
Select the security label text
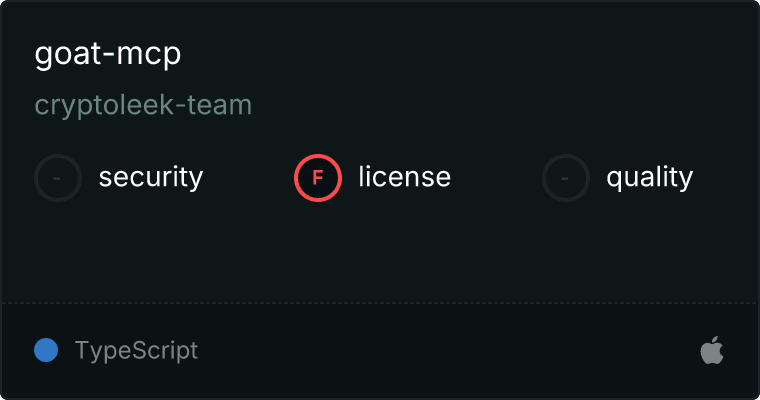pyautogui.click(x=151, y=178)
